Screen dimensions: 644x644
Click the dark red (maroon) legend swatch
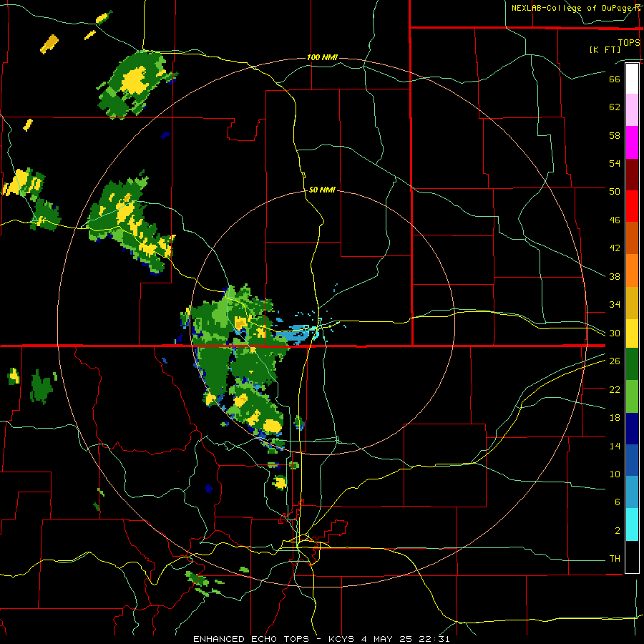632,175
